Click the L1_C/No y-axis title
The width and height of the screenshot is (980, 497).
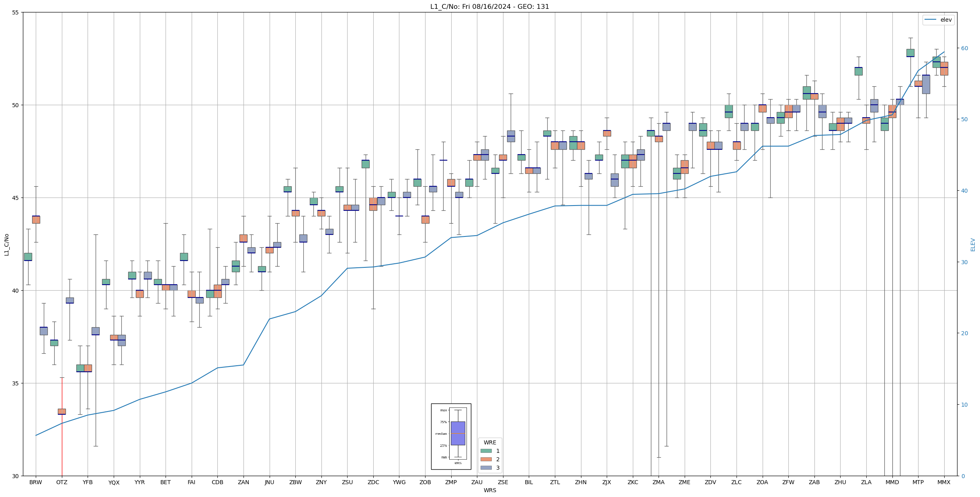(x=6, y=244)
